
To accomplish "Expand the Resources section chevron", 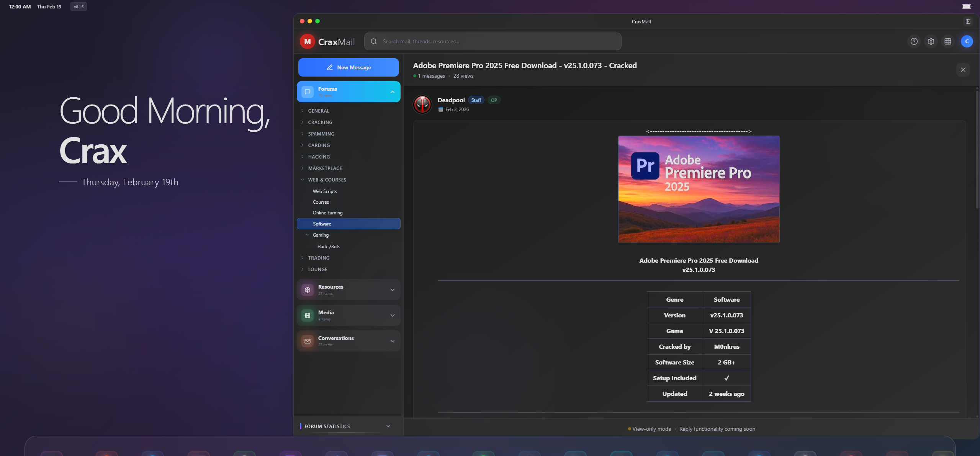I will 393,290.
